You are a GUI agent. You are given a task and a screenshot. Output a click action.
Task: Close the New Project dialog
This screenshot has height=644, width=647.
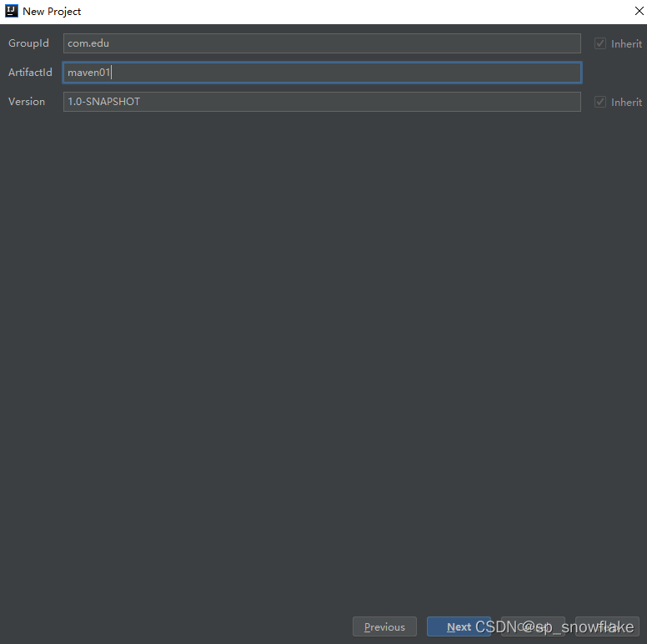point(639,11)
